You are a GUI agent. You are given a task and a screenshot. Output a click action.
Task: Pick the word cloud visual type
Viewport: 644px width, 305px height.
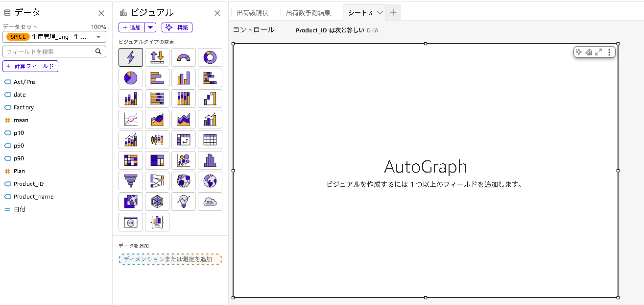pyautogui.click(x=210, y=202)
